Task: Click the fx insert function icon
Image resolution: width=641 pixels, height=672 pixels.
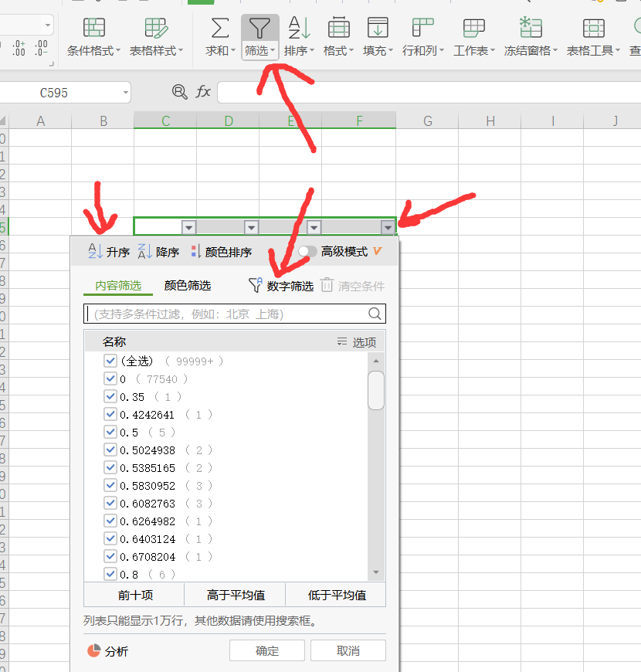Action: pos(203,92)
